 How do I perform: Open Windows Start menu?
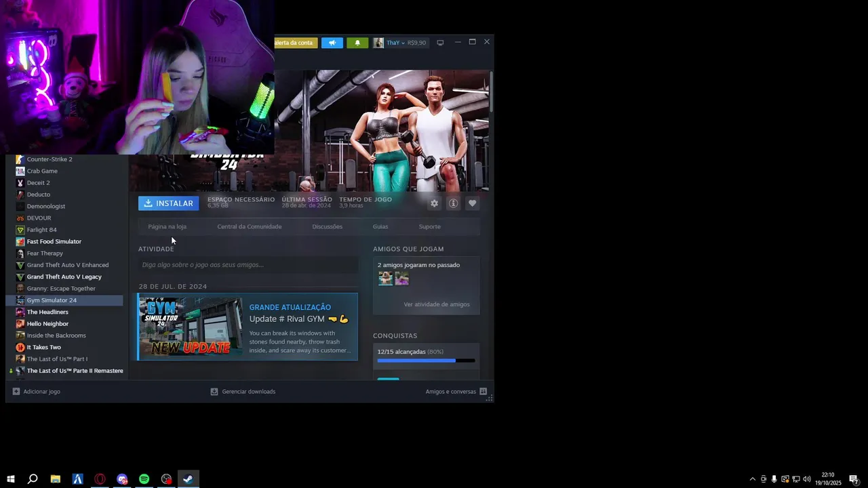coord(11,479)
